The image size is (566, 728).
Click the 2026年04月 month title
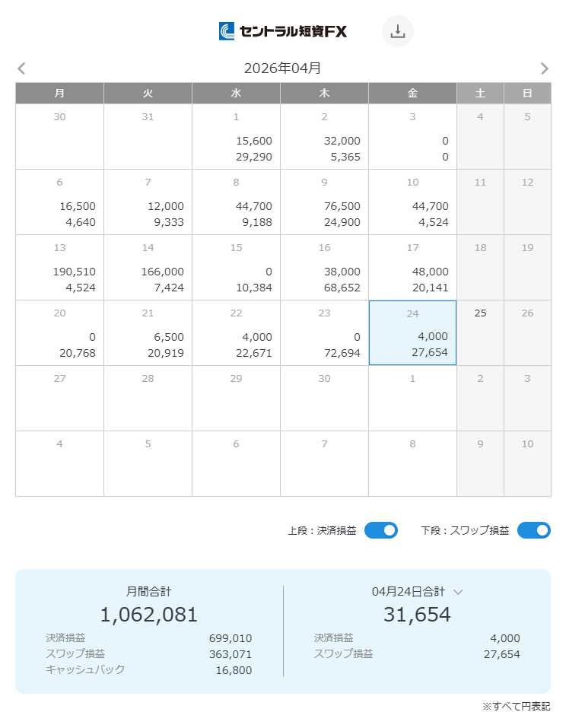click(282, 68)
